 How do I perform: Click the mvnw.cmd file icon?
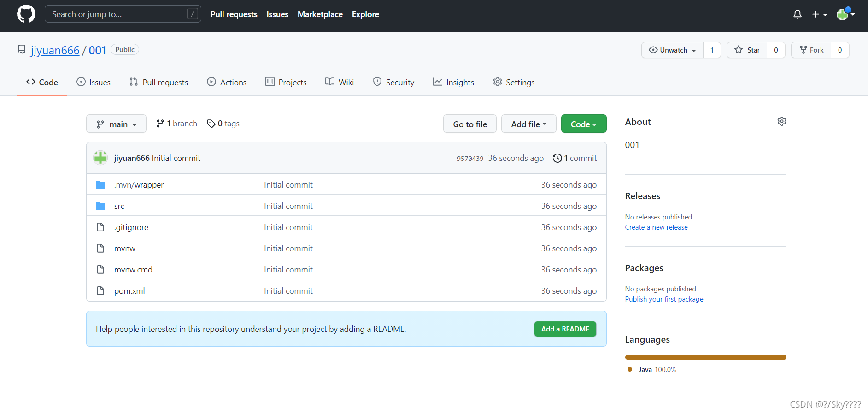tap(100, 269)
